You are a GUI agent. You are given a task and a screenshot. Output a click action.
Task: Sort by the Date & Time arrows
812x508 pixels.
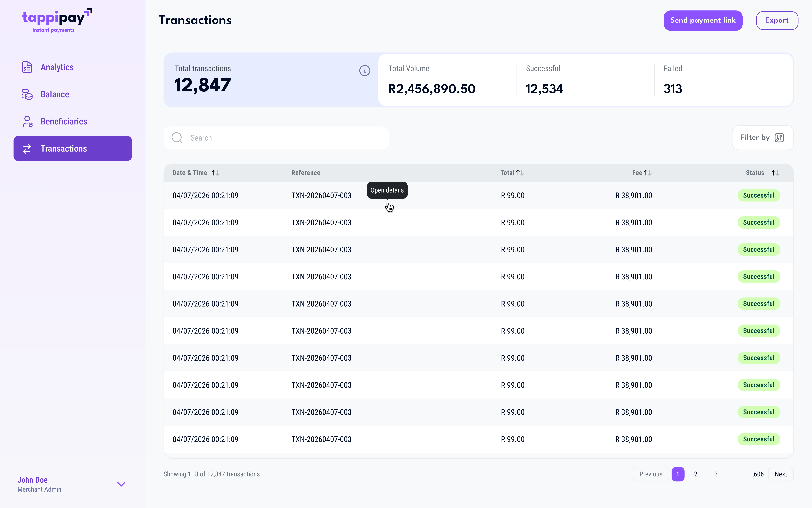point(215,173)
